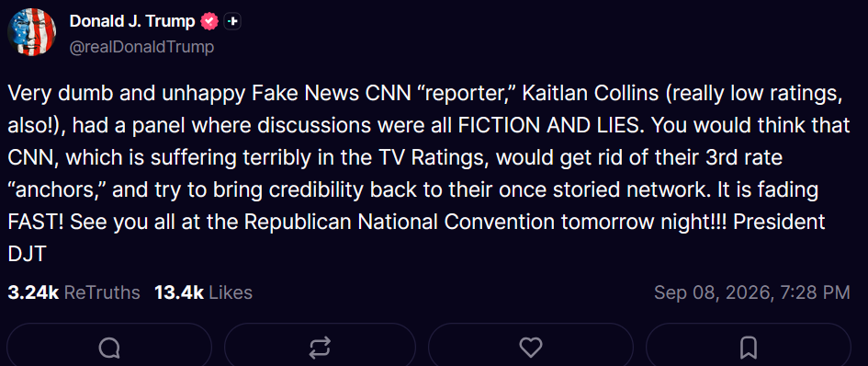This screenshot has width=868, height=366.
Task: Click the DJT signature on last line
Action: click(26, 254)
